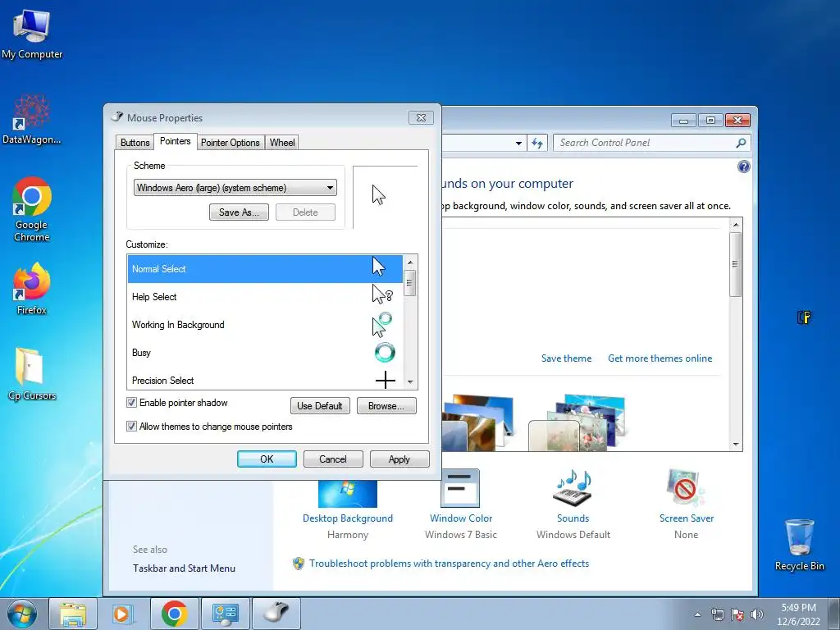Click the Browse button

(x=386, y=405)
